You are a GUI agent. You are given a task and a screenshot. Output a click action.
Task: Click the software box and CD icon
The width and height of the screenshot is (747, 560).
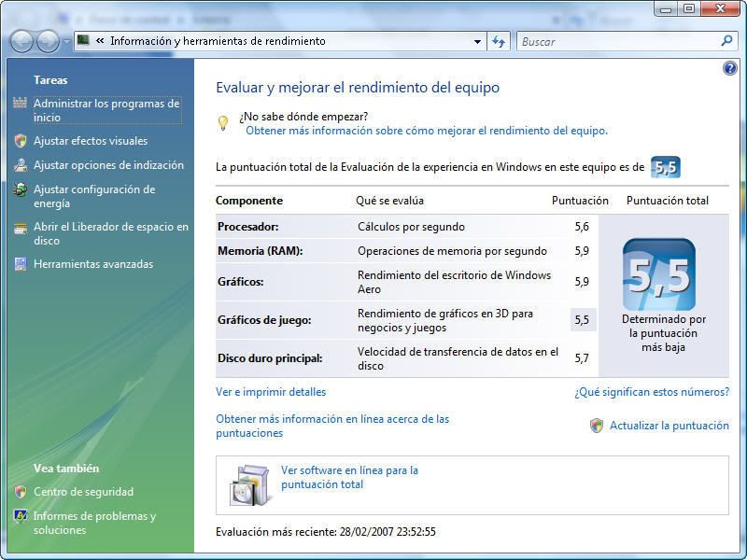[x=249, y=484]
